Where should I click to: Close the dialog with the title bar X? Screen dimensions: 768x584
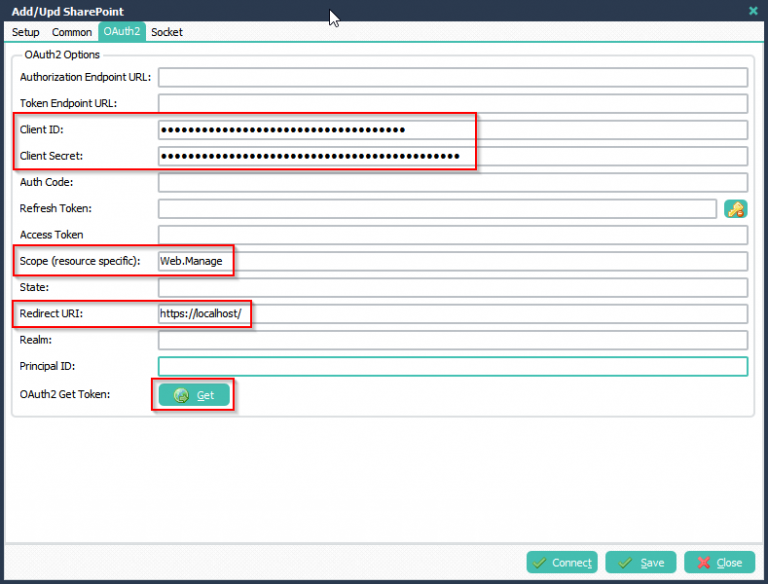[753, 11]
